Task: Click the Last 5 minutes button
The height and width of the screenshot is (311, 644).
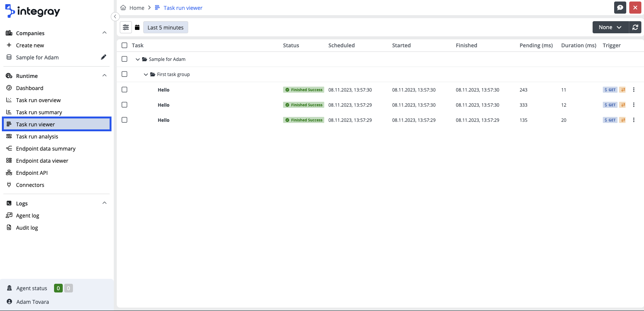Action: click(x=166, y=27)
